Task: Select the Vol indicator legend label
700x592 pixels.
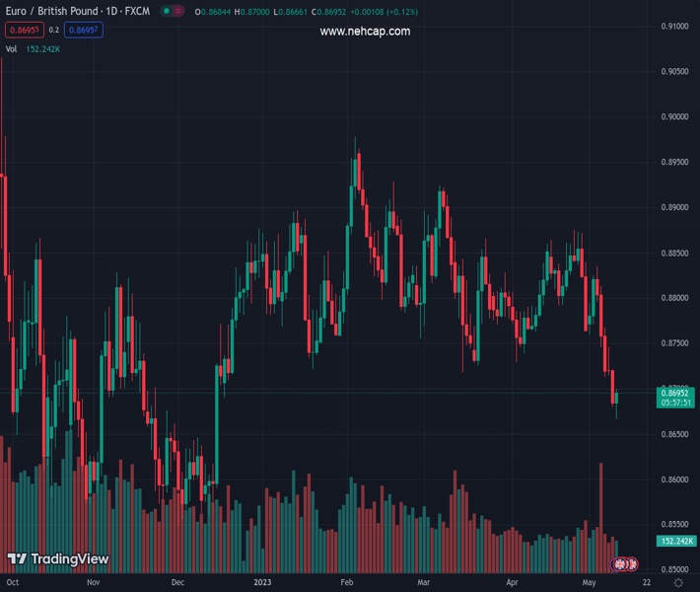Action: 11,48
